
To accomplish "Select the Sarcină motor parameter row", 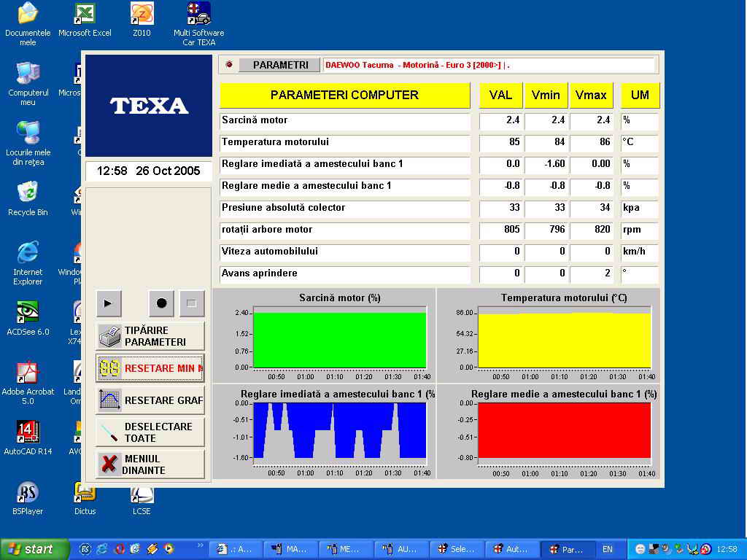I will (345, 120).
